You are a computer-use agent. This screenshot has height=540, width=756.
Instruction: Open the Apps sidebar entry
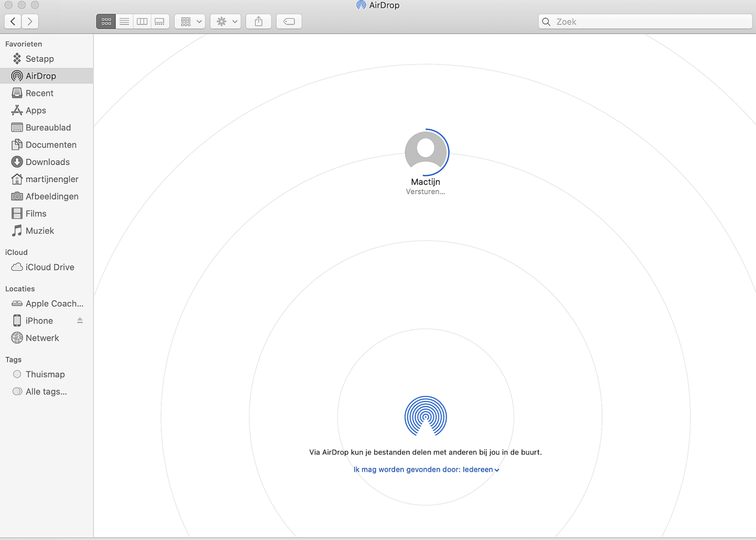pos(36,110)
